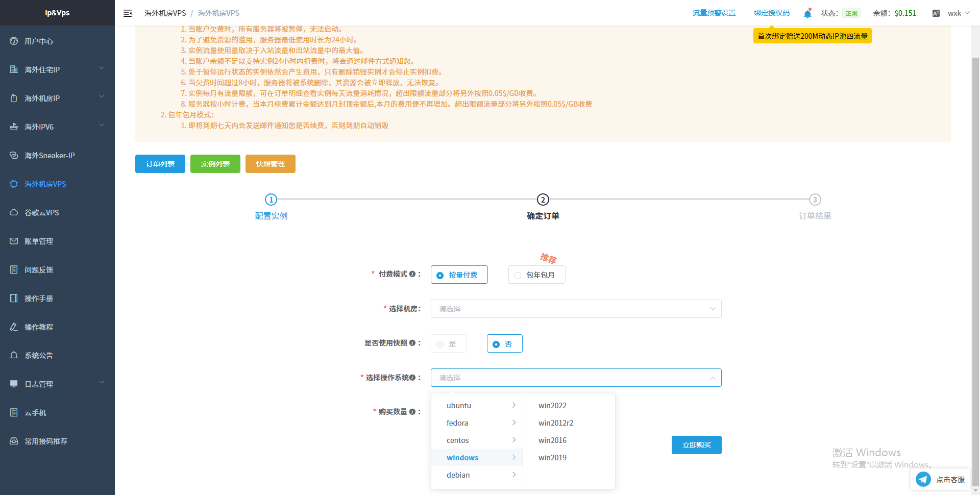Click the 选择操作系统 help info icon
The height and width of the screenshot is (495, 980).
(x=412, y=378)
